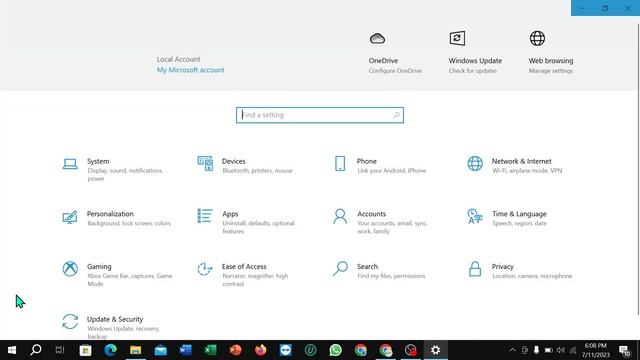Open Firefox from the taskbar
Screen dimensions: 640x360
click(260, 350)
